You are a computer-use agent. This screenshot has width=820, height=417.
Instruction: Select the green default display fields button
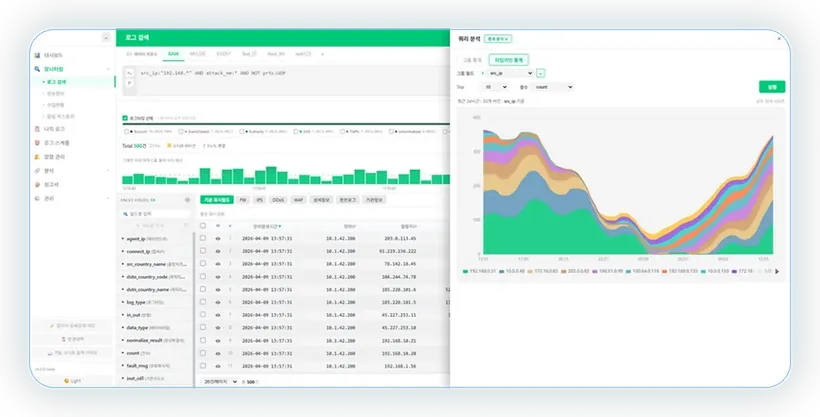point(217,200)
